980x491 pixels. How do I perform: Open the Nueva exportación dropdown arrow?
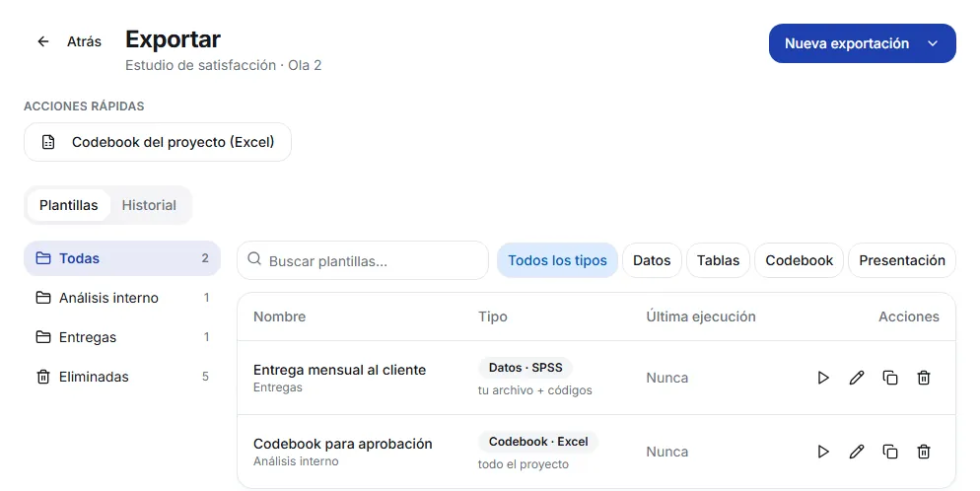point(933,43)
